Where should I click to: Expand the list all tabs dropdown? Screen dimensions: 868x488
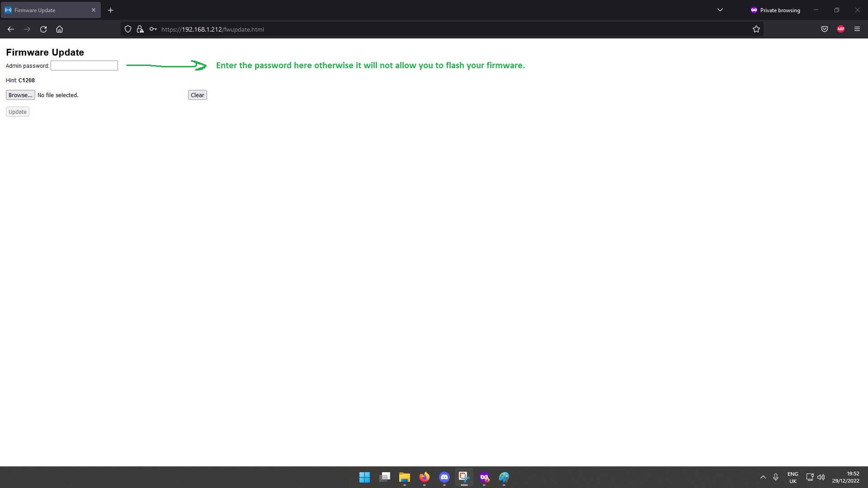[x=720, y=10]
